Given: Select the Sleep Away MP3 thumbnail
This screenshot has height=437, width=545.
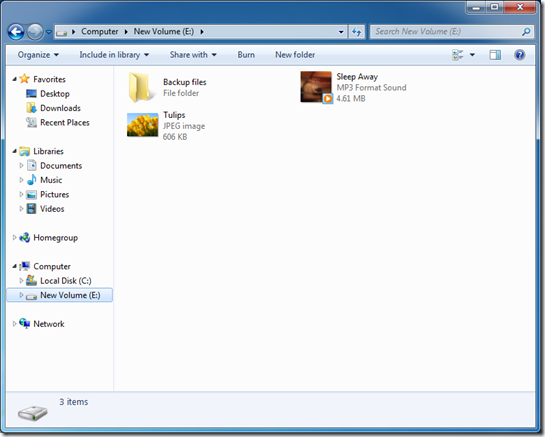Looking at the screenshot, I should [x=316, y=87].
